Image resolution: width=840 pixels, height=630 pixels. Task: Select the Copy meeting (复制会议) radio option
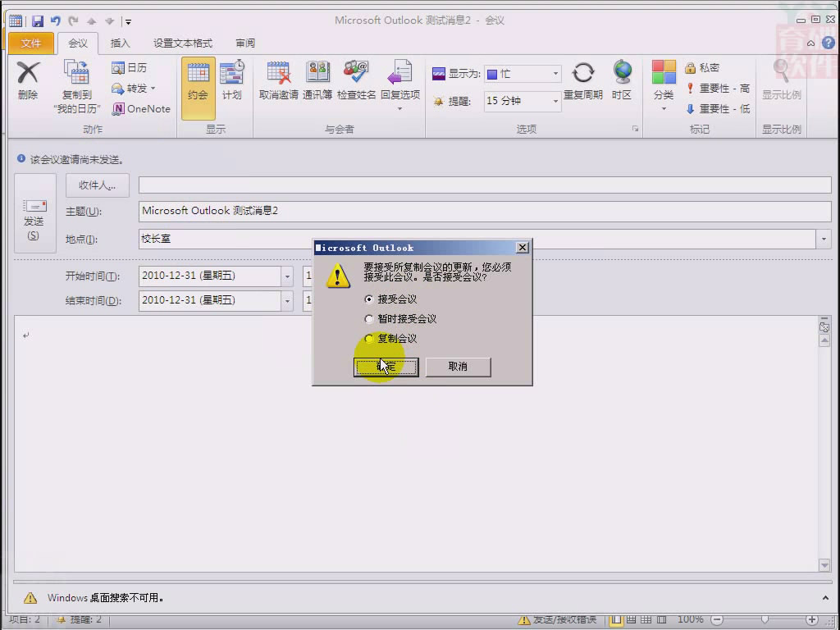click(x=368, y=339)
